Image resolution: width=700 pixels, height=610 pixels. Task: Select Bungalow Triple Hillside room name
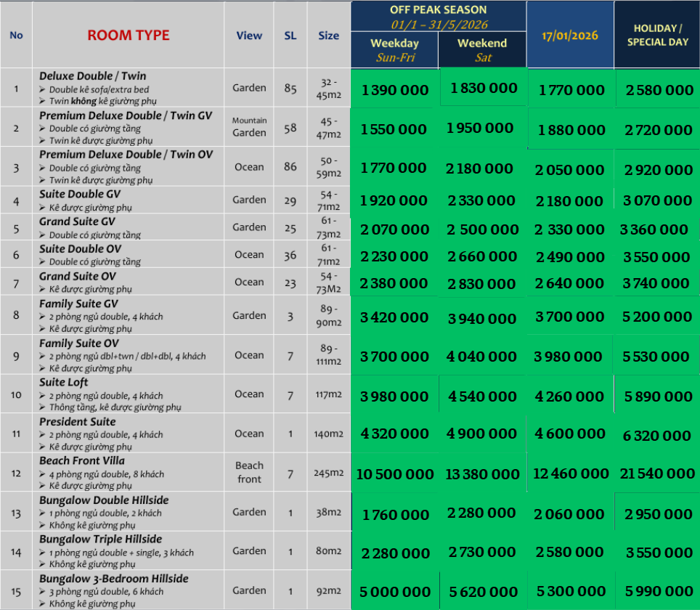coord(100,540)
